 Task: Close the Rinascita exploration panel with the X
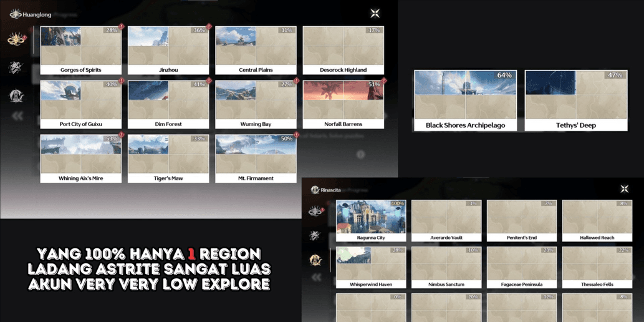tap(624, 189)
